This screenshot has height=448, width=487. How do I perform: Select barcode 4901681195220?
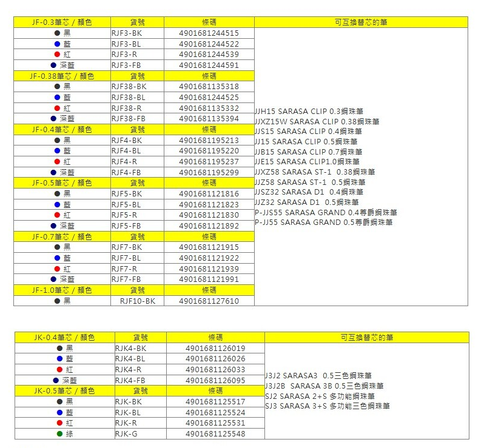point(209,151)
